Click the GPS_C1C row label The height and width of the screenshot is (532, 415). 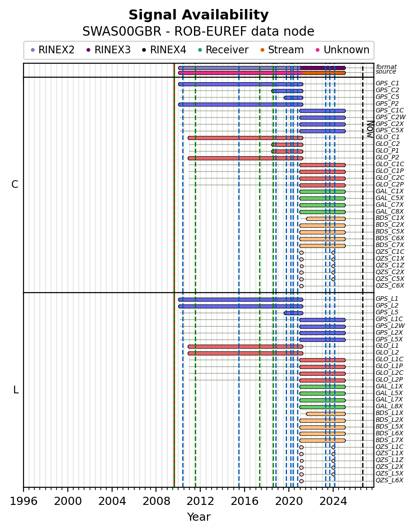pos(390,110)
